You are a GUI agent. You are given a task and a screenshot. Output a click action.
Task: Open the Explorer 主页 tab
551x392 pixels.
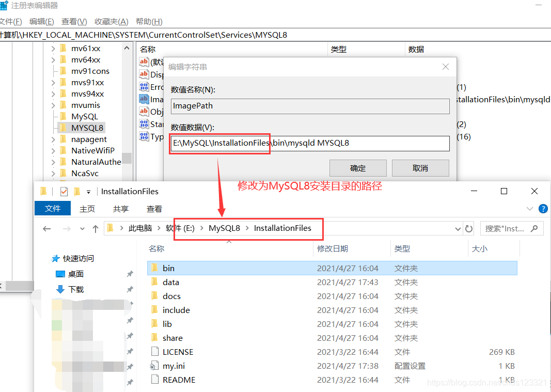click(87, 209)
